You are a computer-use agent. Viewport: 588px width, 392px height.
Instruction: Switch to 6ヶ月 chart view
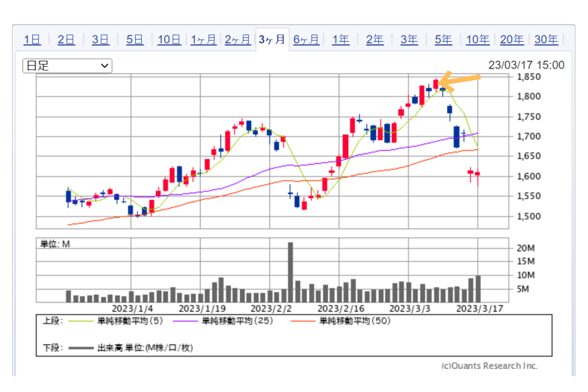(306, 40)
